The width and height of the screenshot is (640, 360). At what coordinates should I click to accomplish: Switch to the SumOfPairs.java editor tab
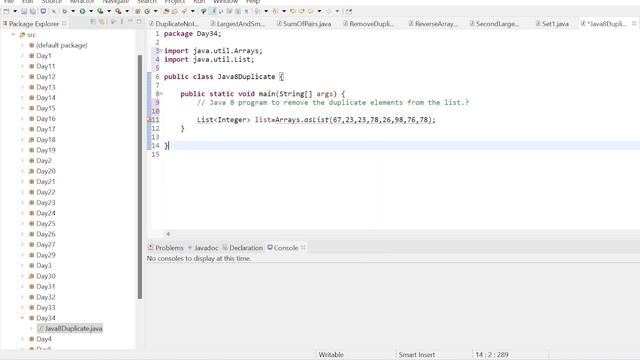click(304, 24)
